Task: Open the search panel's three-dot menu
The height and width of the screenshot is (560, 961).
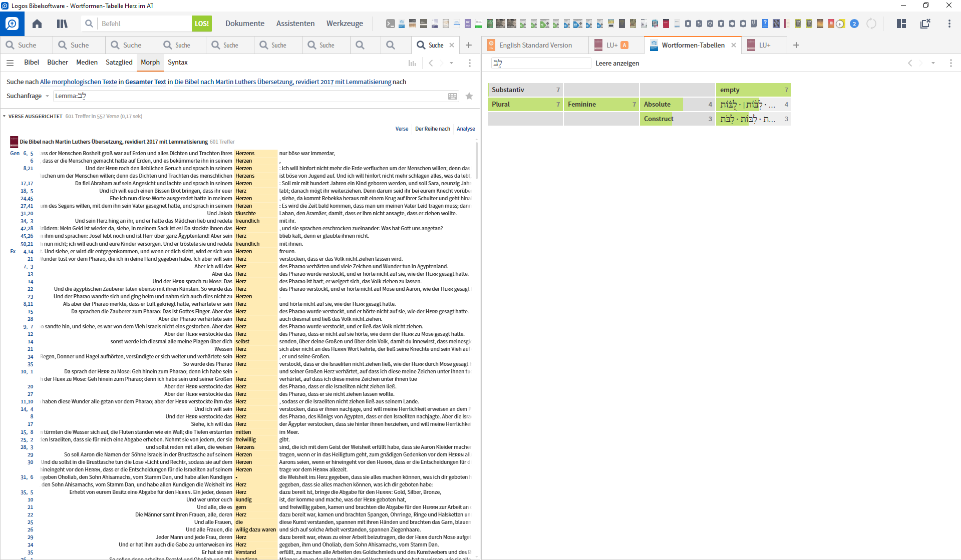Action: [469, 63]
